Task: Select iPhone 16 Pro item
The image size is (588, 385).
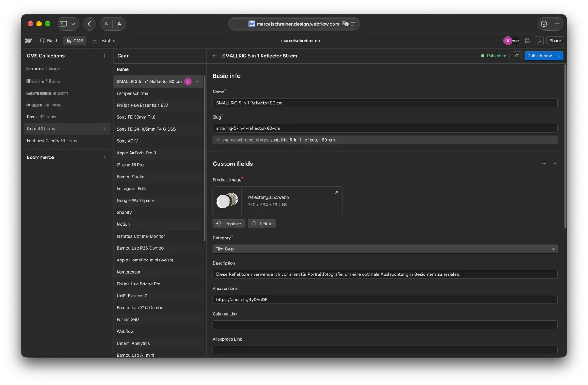Action: click(x=158, y=165)
